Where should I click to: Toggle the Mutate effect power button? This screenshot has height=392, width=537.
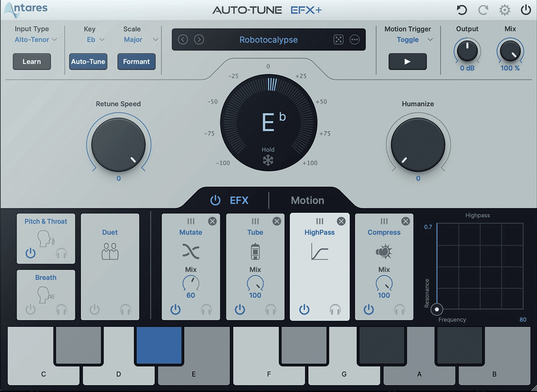click(175, 309)
